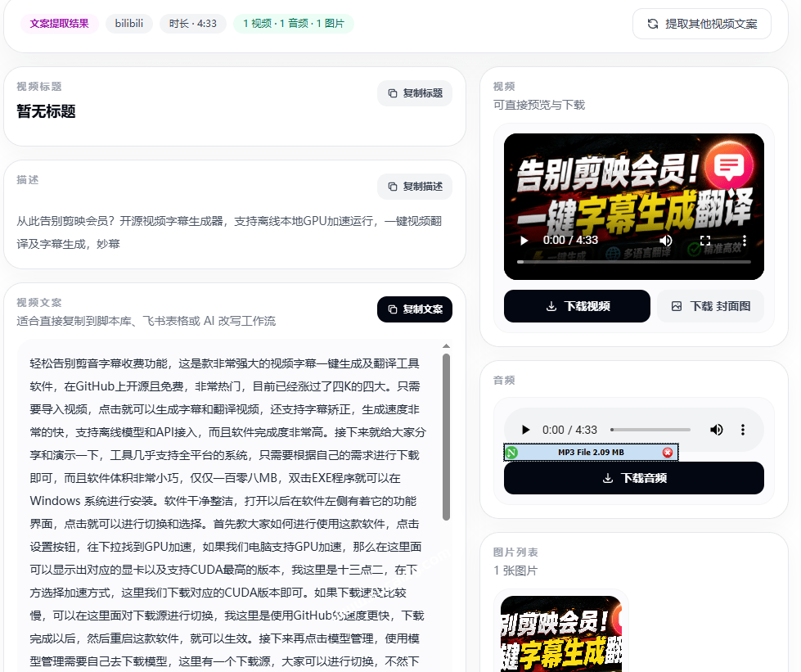The height and width of the screenshot is (672, 801).
Task: Click into the video script text body
Action: tap(227, 511)
